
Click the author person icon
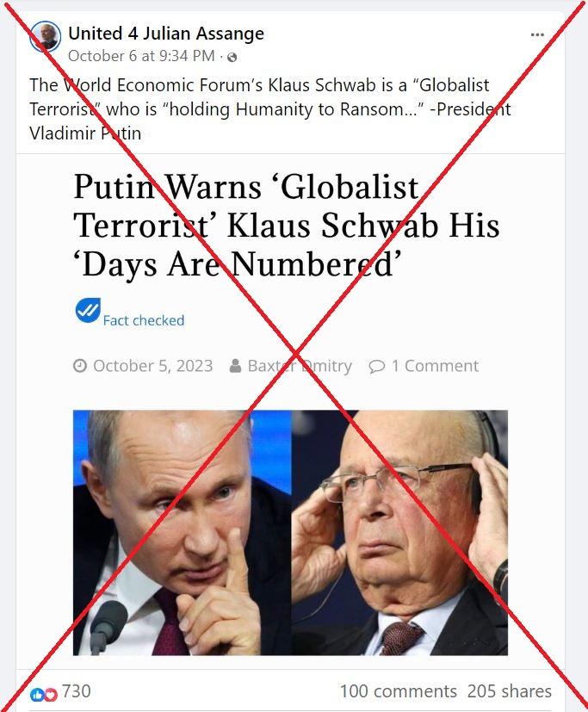pyautogui.click(x=235, y=366)
